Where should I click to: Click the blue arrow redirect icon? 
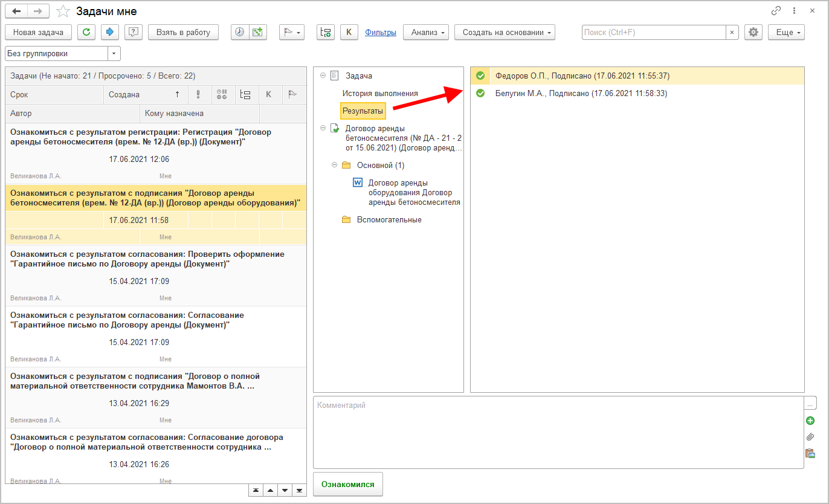110,33
